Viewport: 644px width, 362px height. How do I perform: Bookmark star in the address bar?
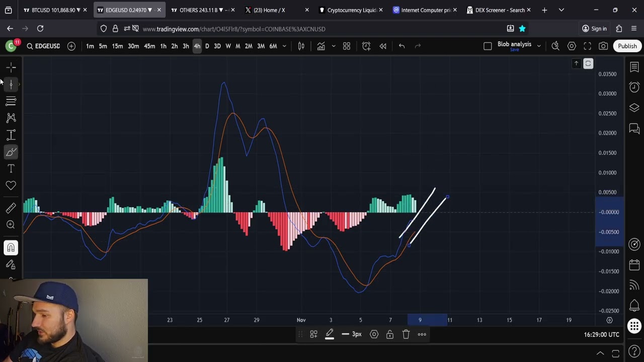(x=522, y=29)
